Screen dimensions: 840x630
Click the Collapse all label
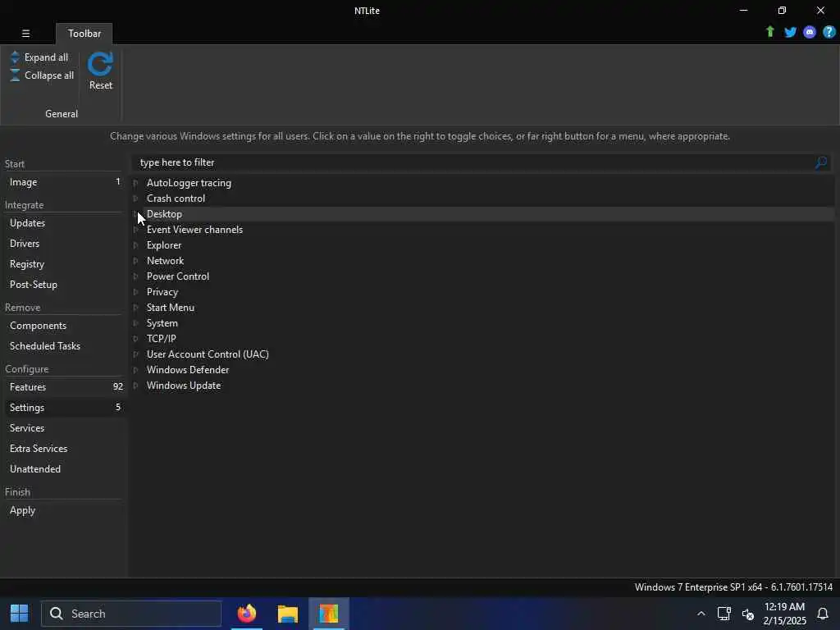coord(49,75)
